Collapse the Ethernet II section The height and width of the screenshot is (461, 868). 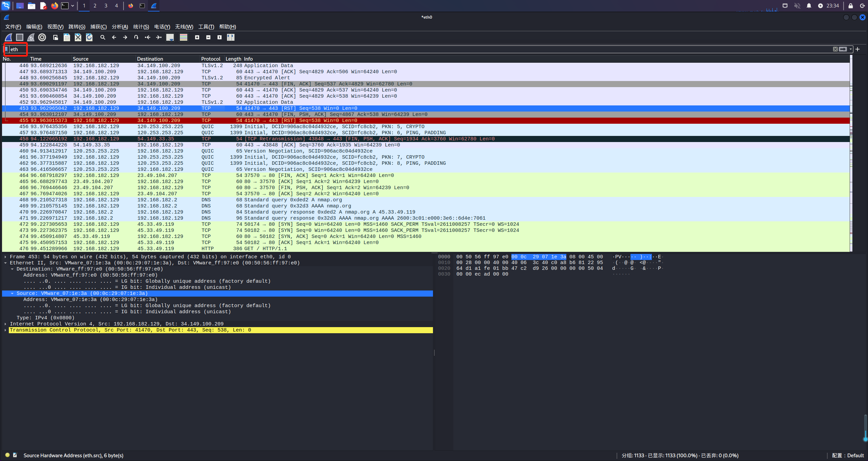[5, 263]
